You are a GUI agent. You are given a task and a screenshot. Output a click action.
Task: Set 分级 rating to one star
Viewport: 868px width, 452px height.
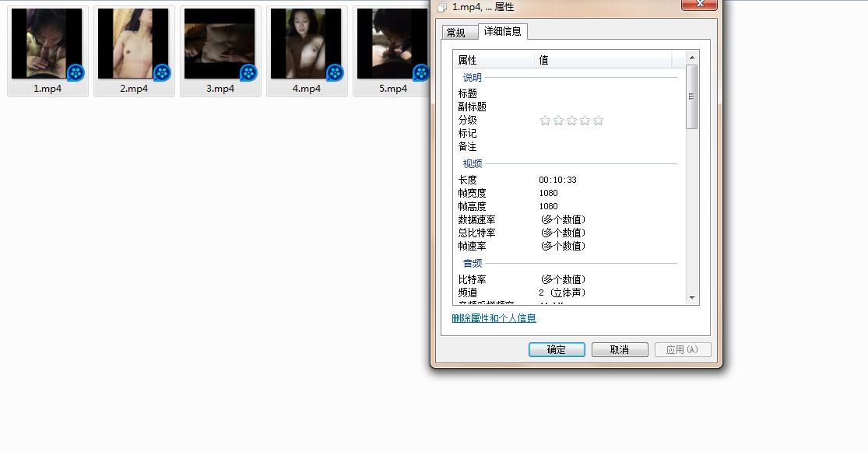point(545,121)
